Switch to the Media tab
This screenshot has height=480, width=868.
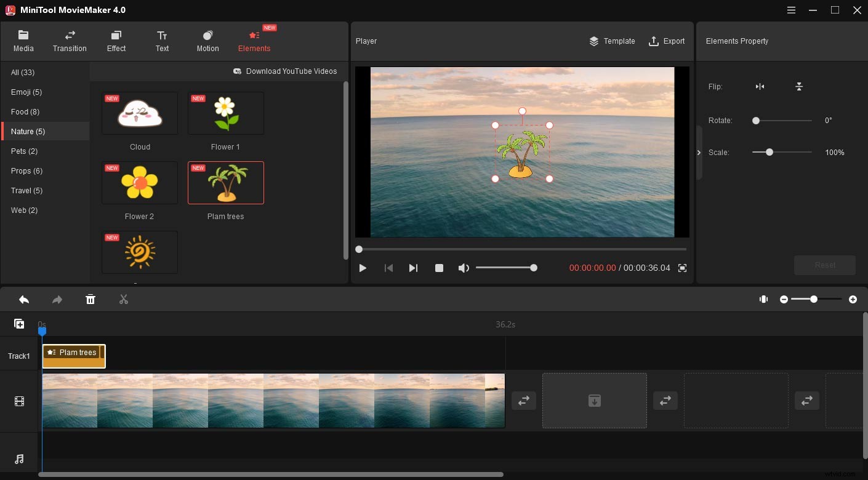coord(23,41)
